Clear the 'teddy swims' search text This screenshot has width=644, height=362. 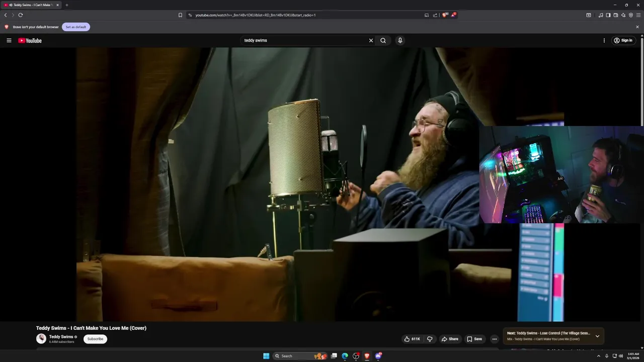click(371, 40)
